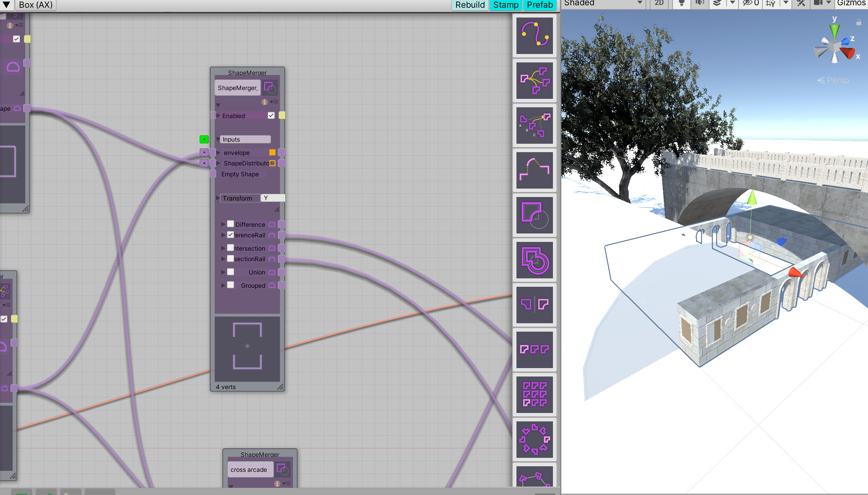
Task: Select the shape distributor icon in the sidebar
Action: pos(534,81)
